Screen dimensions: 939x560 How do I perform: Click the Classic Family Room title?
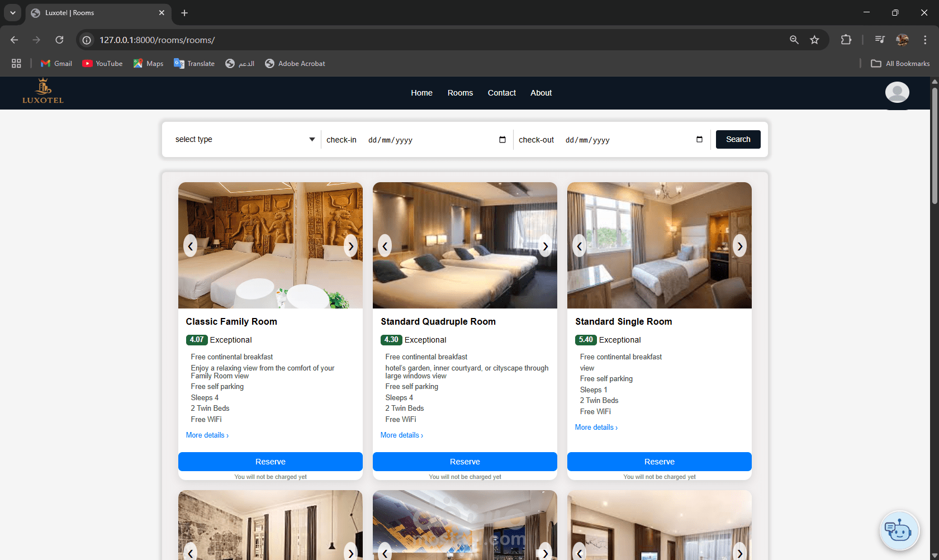coord(231,321)
